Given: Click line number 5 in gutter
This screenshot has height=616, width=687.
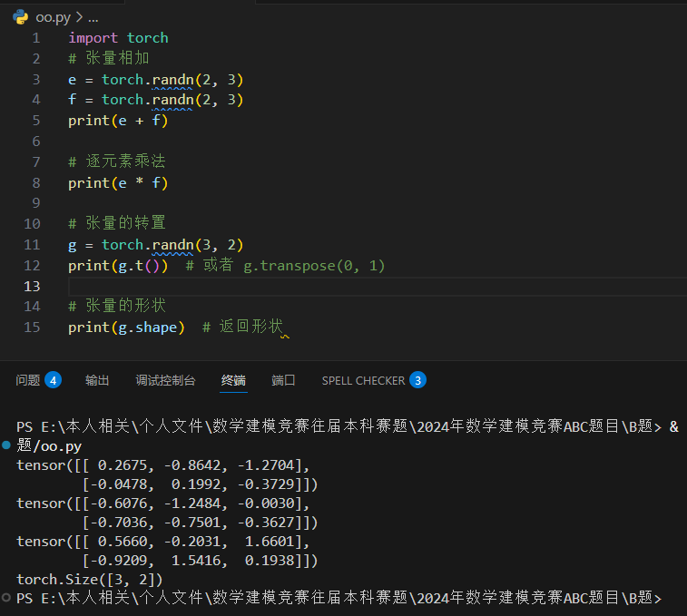Looking at the screenshot, I should pyautogui.click(x=36, y=121).
